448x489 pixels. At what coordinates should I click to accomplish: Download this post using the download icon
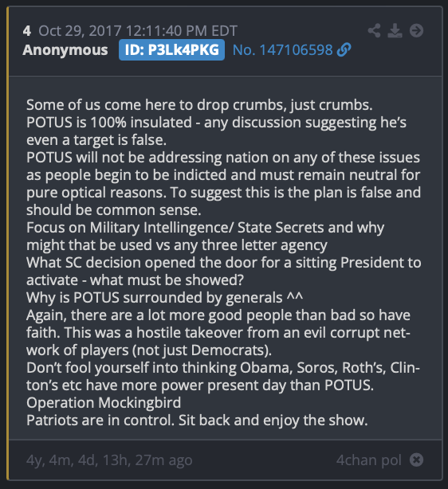point(395,30)
